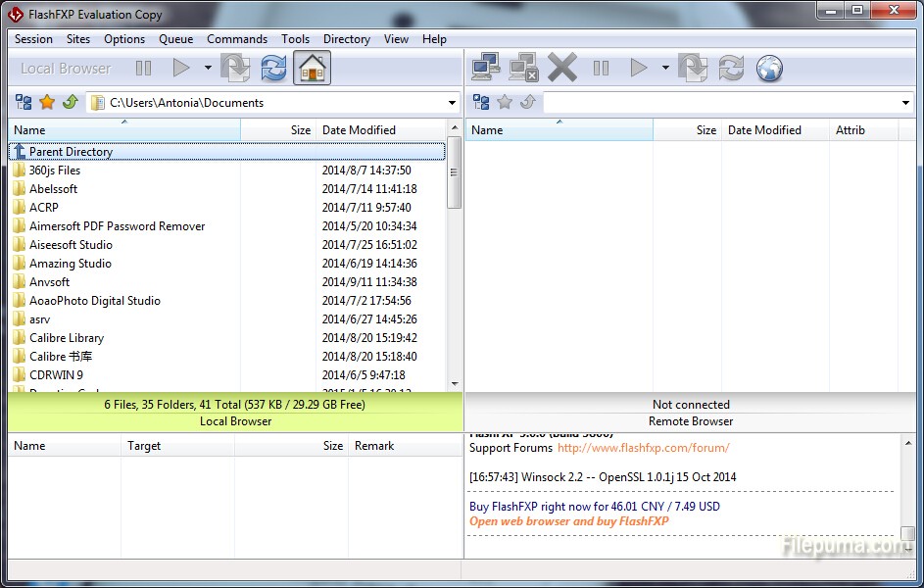Click the globe icon in remote toolbar
Image resolution: width=924 pixels, height=588 pixels.
coord(769,69)
